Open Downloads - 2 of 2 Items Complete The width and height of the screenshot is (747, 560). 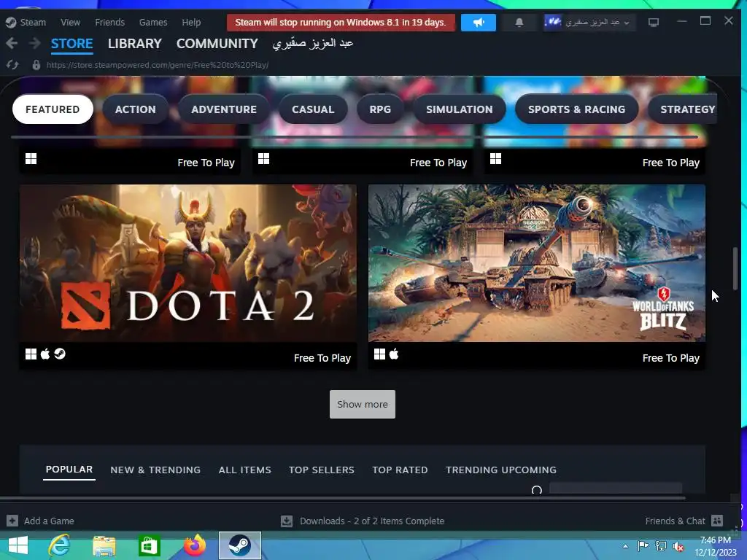[372, 521]
